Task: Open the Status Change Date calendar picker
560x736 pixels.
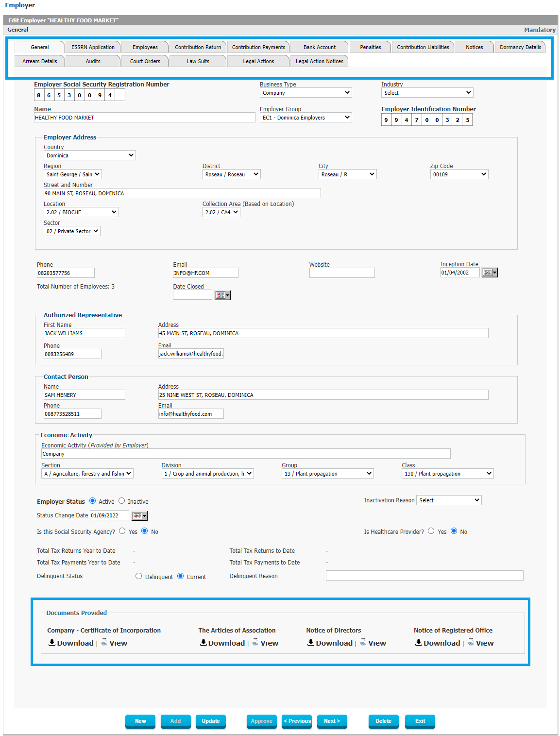Action: click(x=139, y=515)
